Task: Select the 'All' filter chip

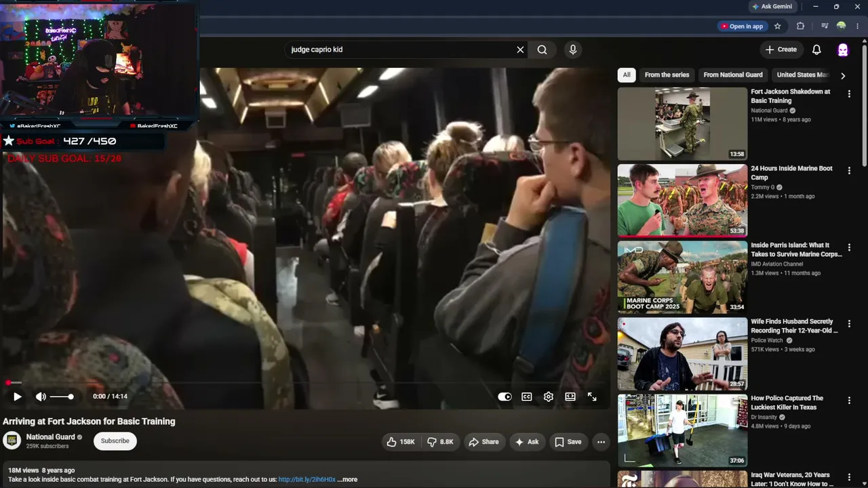Action: pyautogui.click(x=627, y=75)
